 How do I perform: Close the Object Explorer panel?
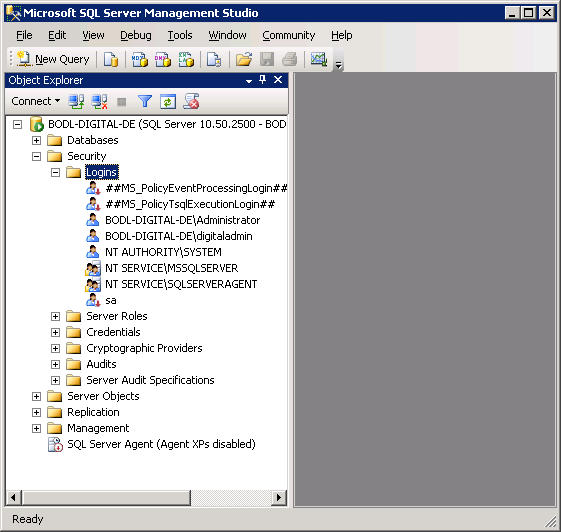(278, 80)
